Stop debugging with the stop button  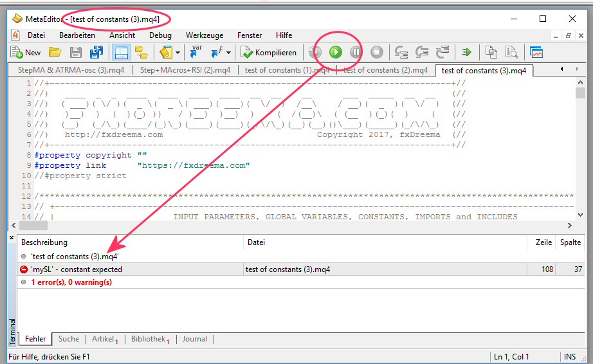pyautogui.click(x=377, y=52)
